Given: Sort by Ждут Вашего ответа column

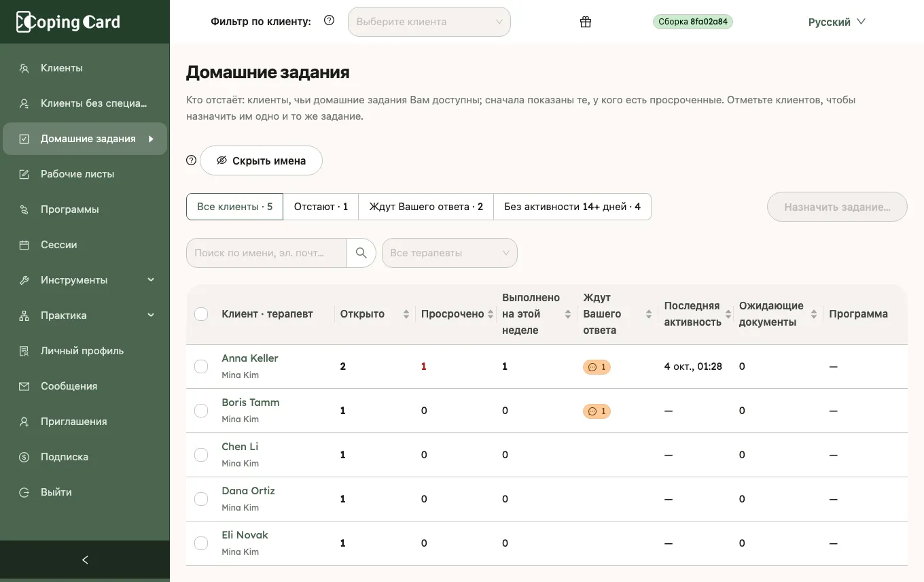Looking at the screenshot, I should [x=649, y=314].
